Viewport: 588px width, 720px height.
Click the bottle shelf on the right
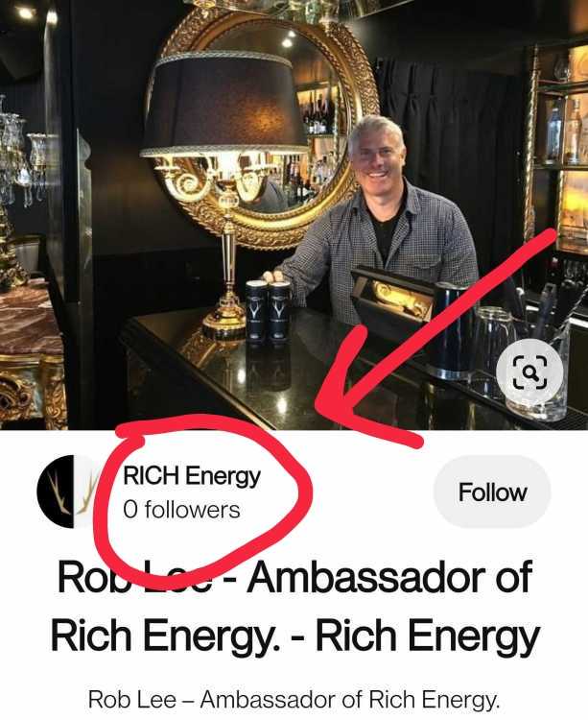[560, 147]
